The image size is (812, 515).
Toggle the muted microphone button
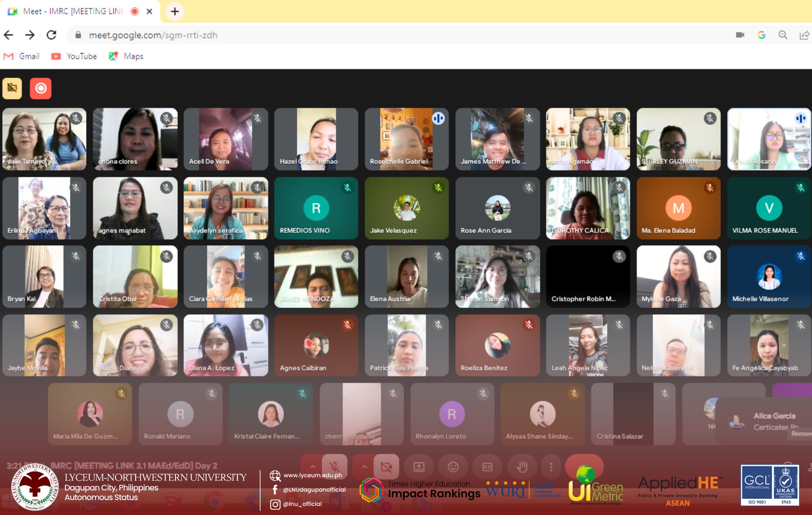tap(334, 467)
